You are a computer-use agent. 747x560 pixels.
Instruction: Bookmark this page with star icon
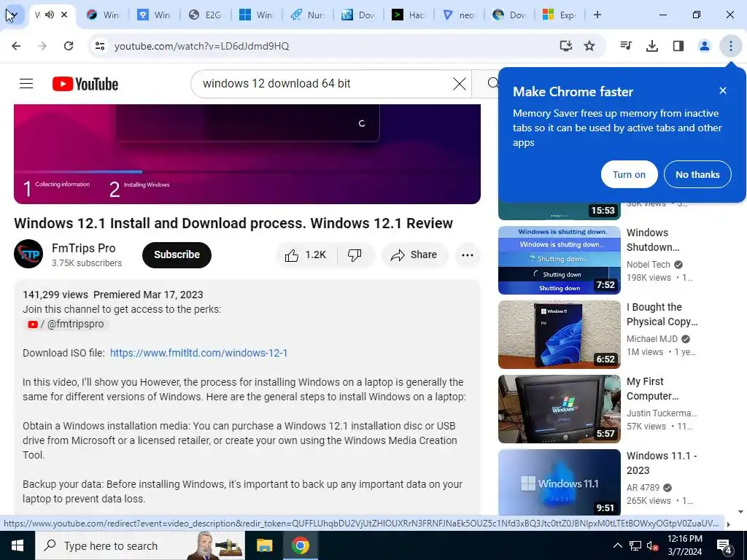[x=589, y=46]
